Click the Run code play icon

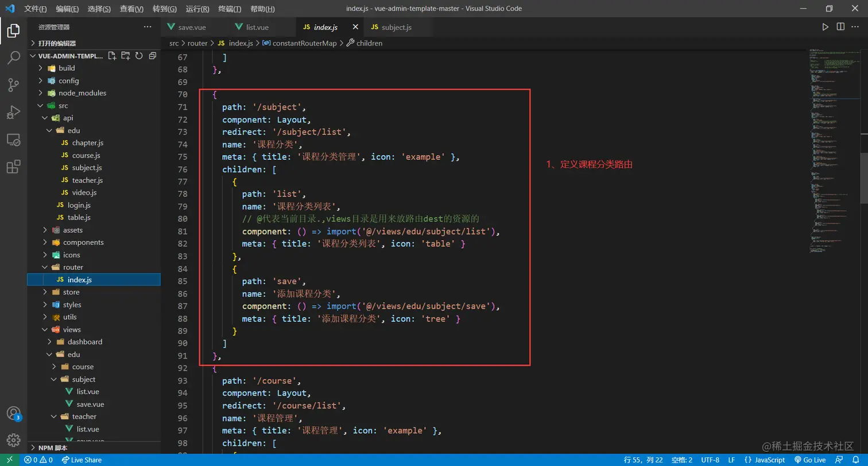[825, 27]
